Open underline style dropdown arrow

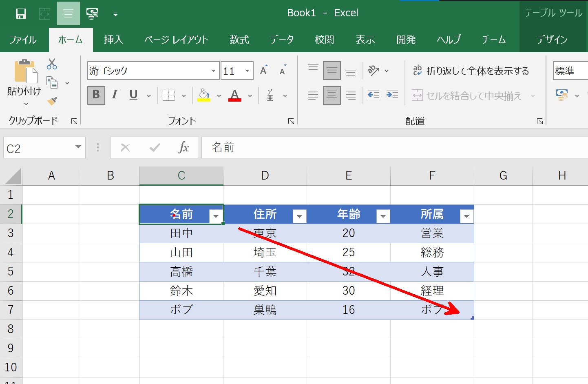pyautogui.click(x=149, y=96)
